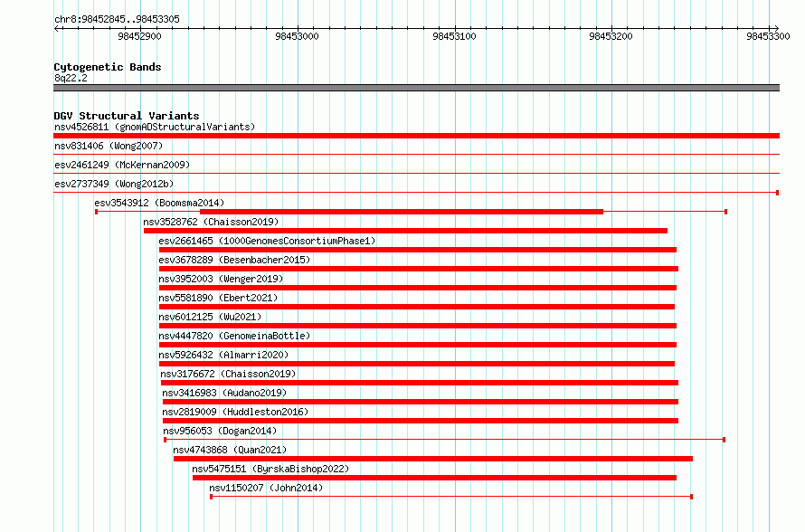Click the nsv3176672 (Chaisson2019) label
The image size is (805, 532).
[x=228, y=374]
